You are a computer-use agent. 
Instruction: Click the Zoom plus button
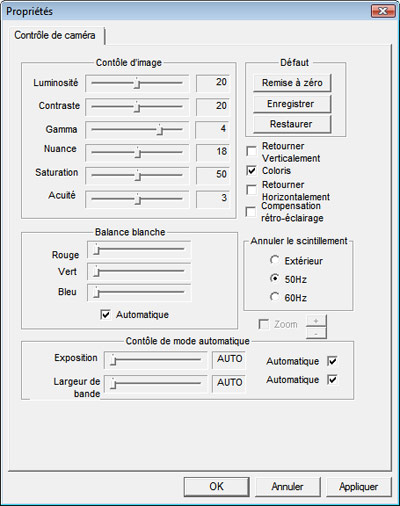316,321
